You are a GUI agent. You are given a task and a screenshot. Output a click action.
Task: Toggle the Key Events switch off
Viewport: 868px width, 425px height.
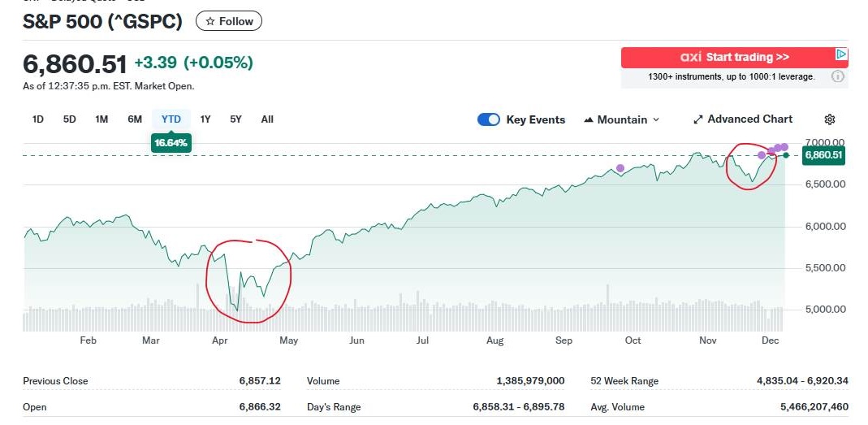coord(489,119)
